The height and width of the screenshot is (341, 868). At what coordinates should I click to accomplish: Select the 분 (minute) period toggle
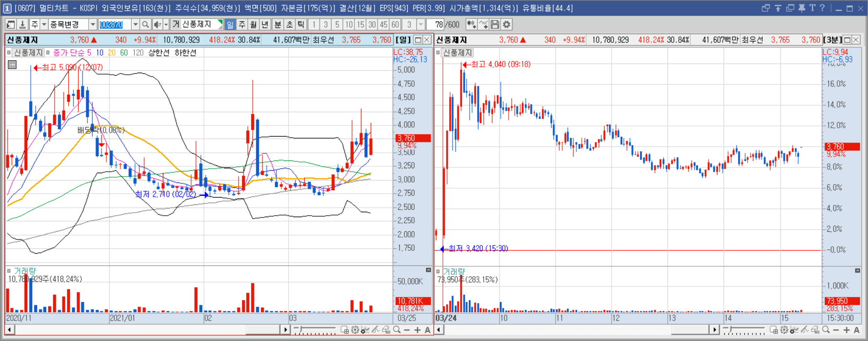[x=277, y=24]
